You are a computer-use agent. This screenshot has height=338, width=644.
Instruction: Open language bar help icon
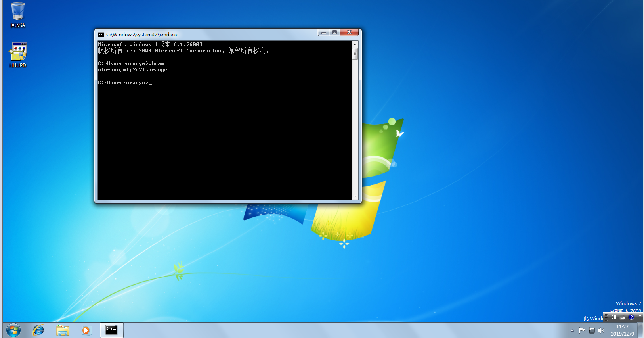point(631,317)
